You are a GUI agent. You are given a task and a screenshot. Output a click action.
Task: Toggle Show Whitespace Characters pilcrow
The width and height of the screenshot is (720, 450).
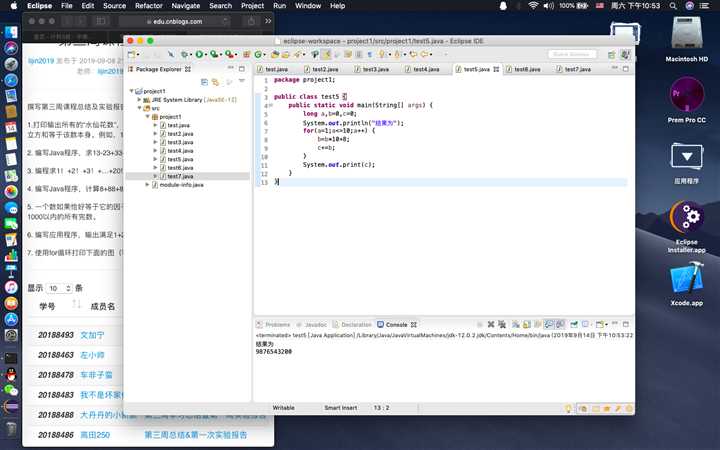370,54
